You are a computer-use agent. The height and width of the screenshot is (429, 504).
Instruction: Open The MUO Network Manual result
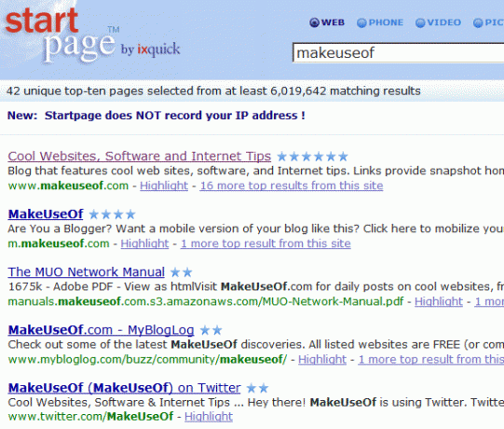[86, 272]
